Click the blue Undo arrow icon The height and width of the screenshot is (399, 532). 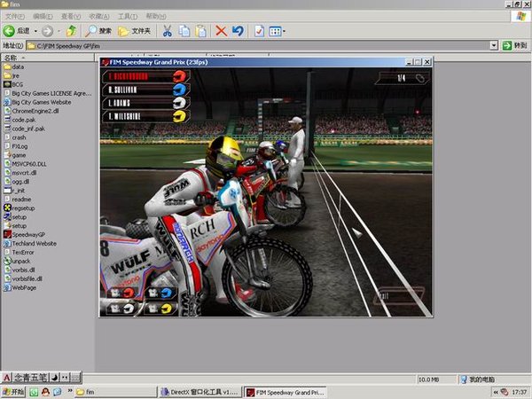pyautogui.click(x=238, y=31)
